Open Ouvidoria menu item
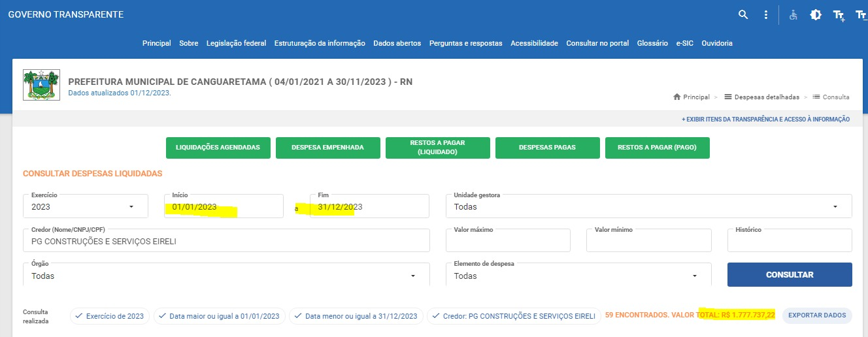 pyautogui.click(x=717, y=43)
